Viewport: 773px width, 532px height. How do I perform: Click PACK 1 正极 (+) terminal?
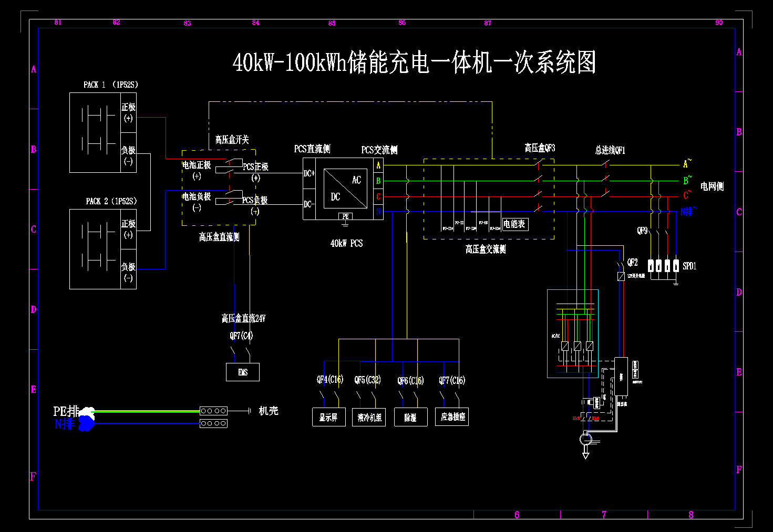[128, 112]
